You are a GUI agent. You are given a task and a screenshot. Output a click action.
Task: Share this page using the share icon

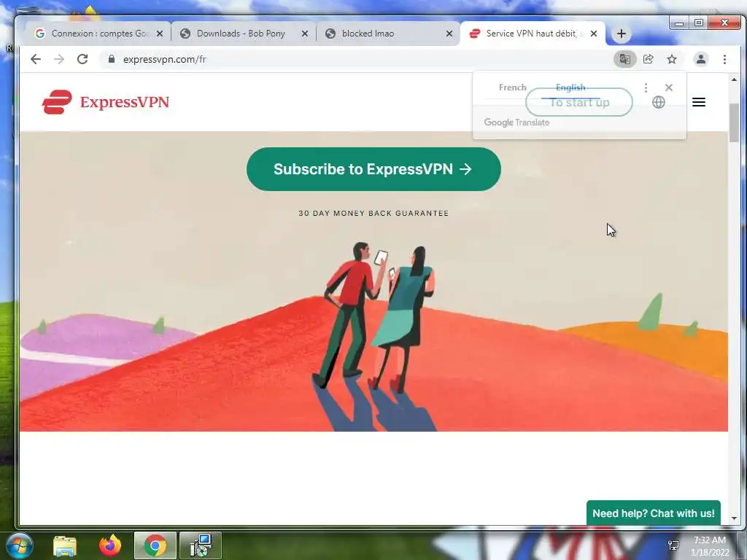point(648,59)
